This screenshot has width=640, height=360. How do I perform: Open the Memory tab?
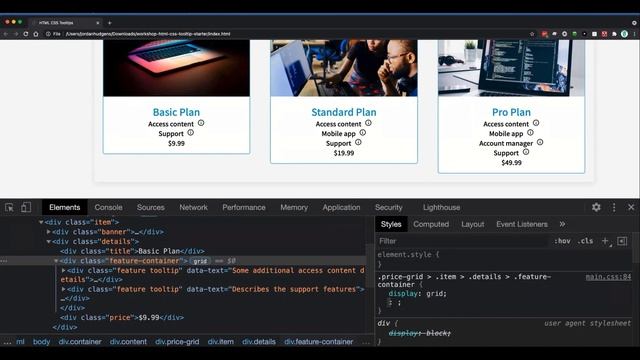click(x=294, y=207)
